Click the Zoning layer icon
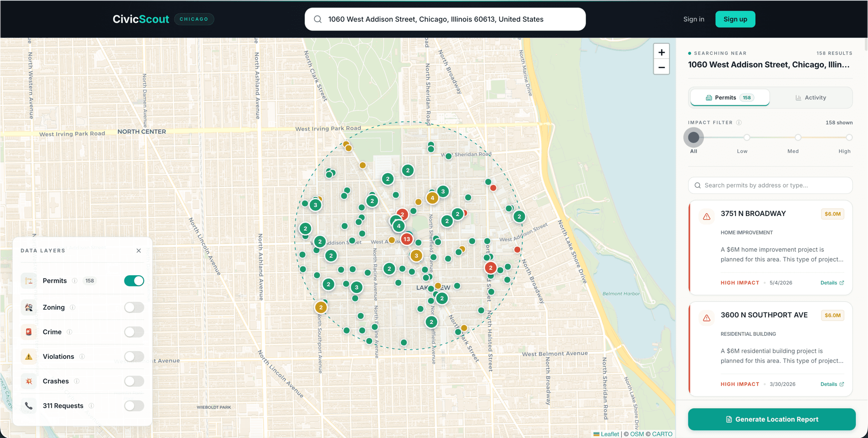The height and width of the screenshot is (438, 868). point(29,307)
